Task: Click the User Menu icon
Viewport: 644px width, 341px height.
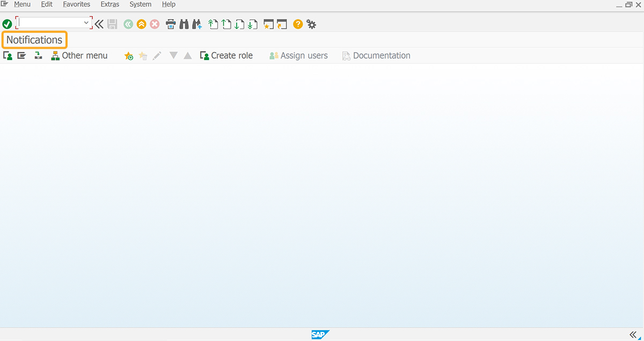Action: point(8,56)
